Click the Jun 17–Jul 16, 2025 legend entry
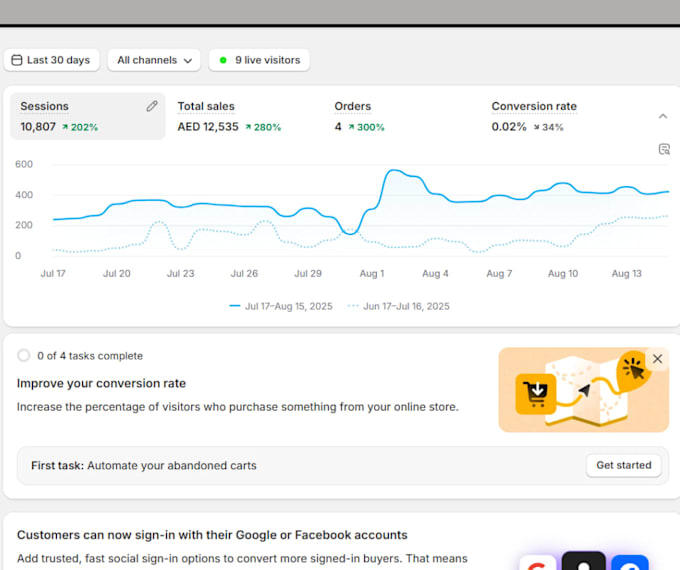This screenshot has width=680, height=570. pyautogui.click(x=399, y=306)
